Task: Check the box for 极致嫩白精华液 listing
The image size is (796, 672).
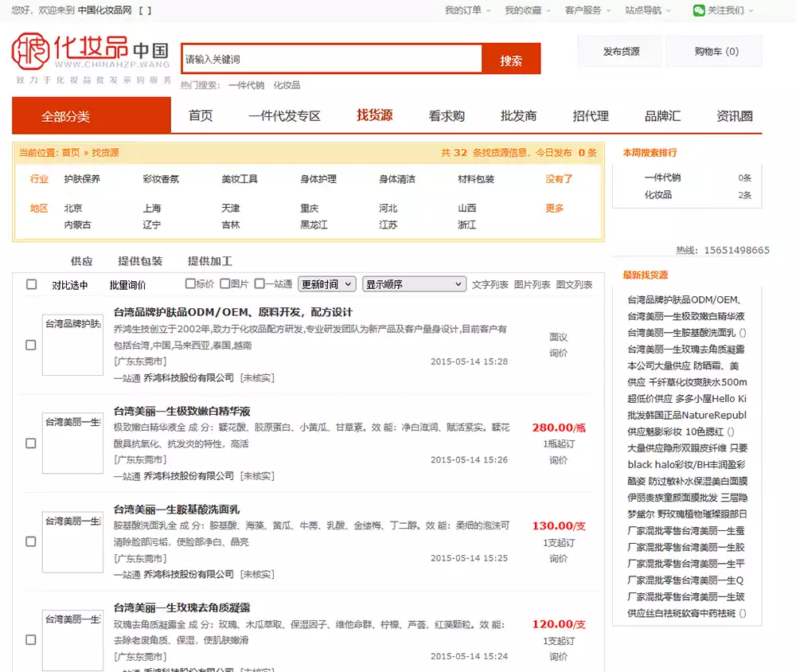Action: 31,443
